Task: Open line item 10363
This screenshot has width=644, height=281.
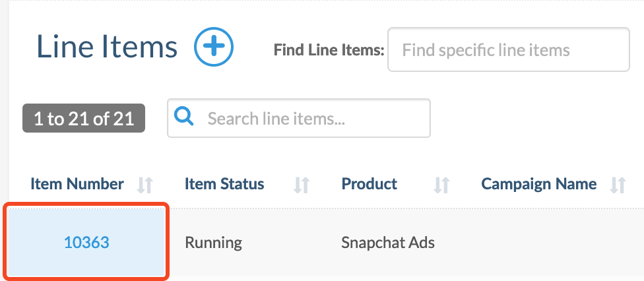Action: (x=86, y=242)
